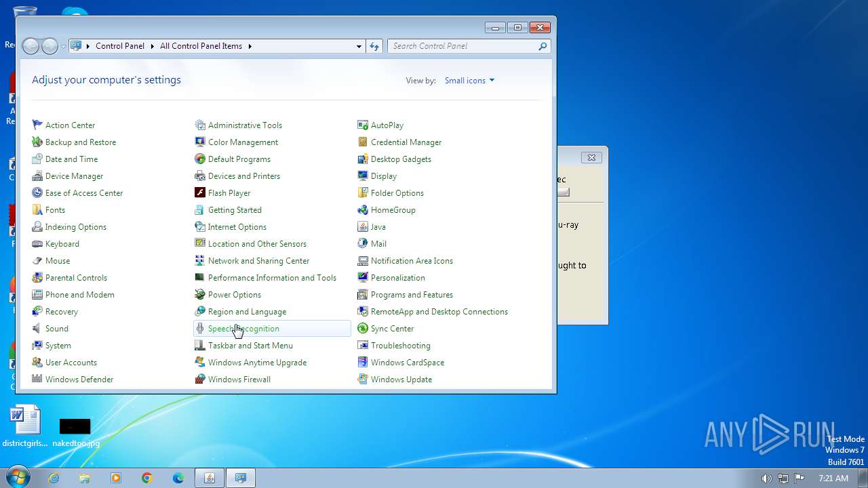Expand the address bar history dropdown
The image size is (868, 488).
[359, 46]
